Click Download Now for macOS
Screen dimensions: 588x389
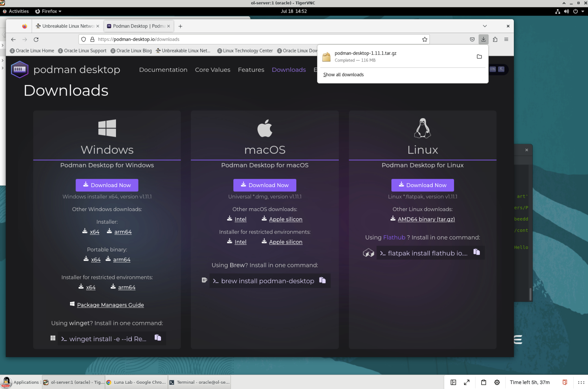tap(265, 185)
